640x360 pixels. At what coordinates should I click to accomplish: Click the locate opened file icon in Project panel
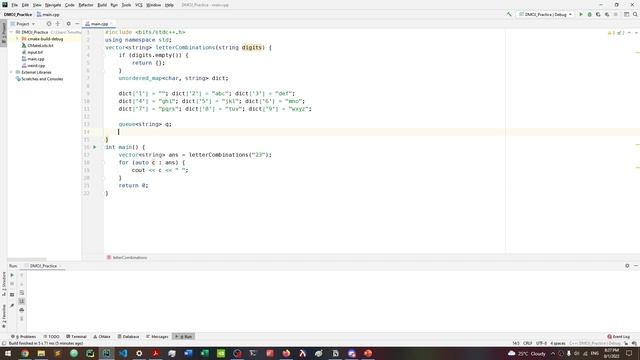pos(49,24)
